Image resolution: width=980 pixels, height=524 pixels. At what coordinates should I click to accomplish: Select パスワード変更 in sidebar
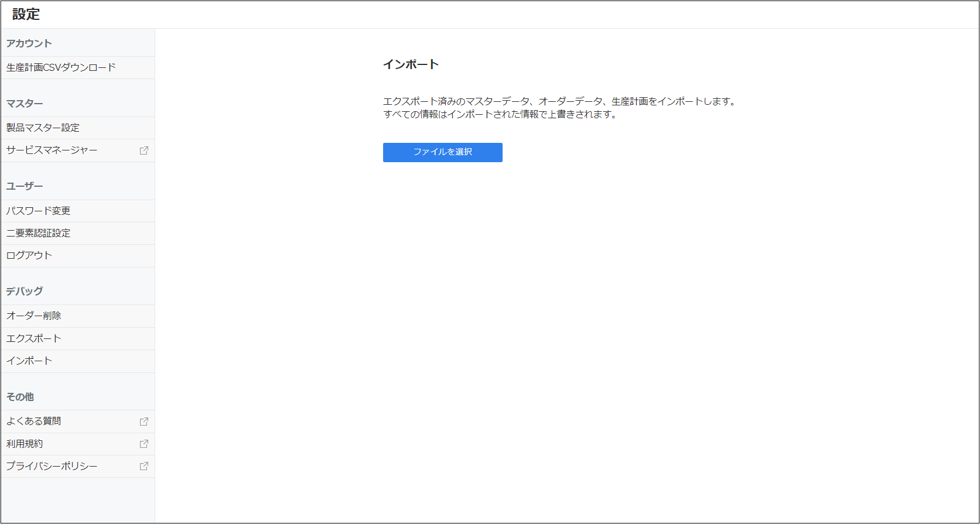click(78, 211)
